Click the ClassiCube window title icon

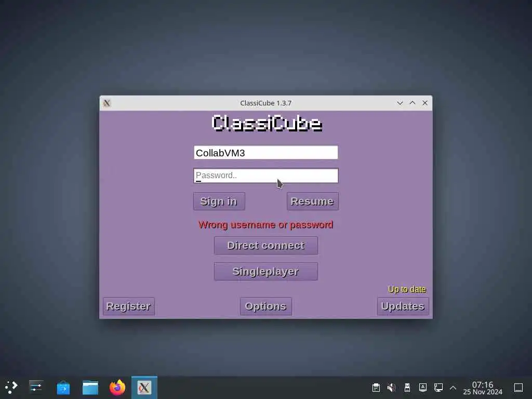click(107, 103)
